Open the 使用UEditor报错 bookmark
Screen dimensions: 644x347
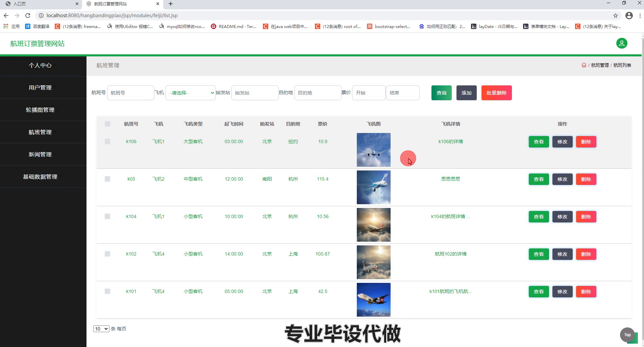tap(130, 26)
